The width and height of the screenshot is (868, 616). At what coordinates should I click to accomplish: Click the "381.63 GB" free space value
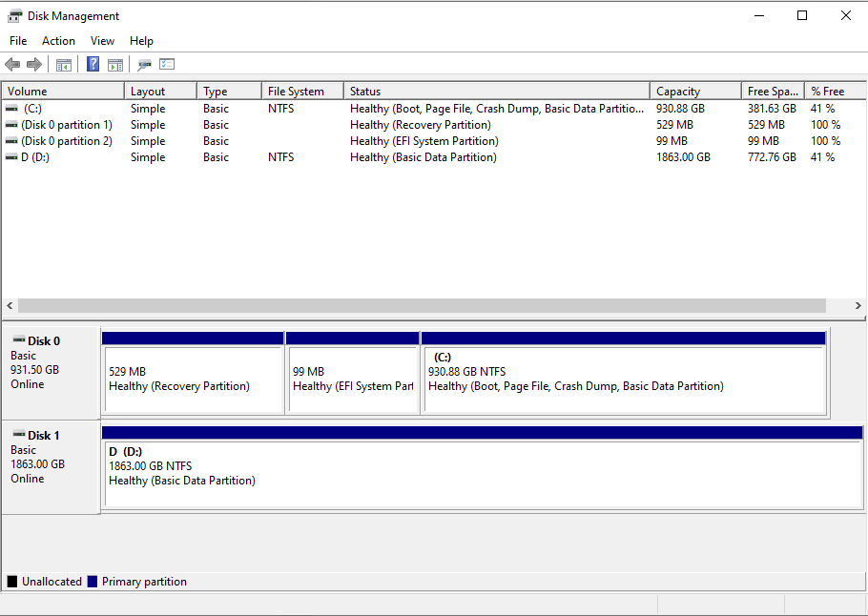coord(772,109)
